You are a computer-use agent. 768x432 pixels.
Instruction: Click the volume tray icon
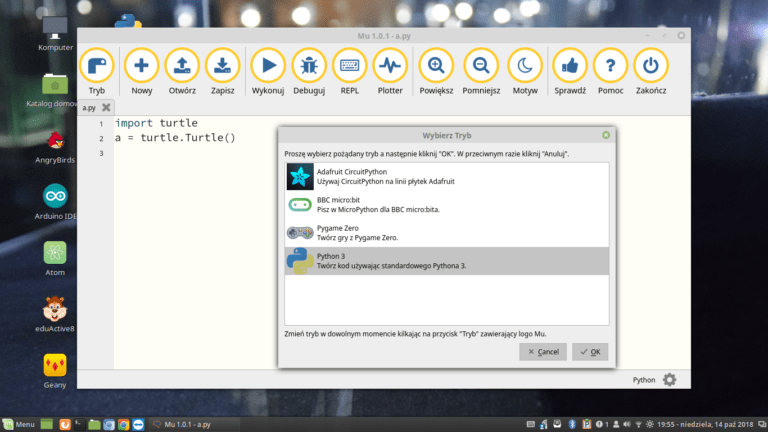[627, 424]
